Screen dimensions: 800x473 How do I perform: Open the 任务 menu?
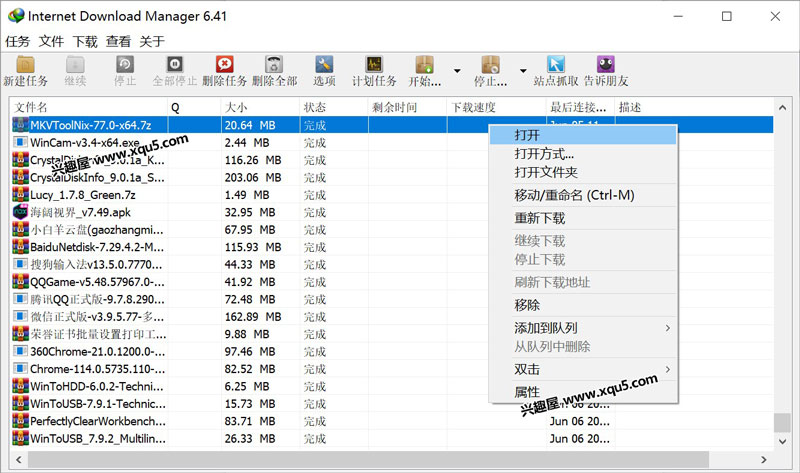point(17,41)
